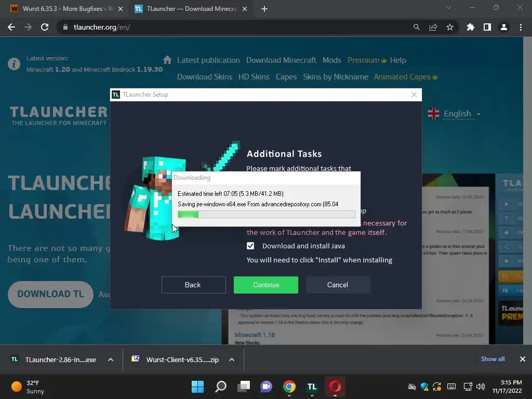This screenshot has height=399, width=532.
Task: Click Show all downloads
Action: coord(493,358)
